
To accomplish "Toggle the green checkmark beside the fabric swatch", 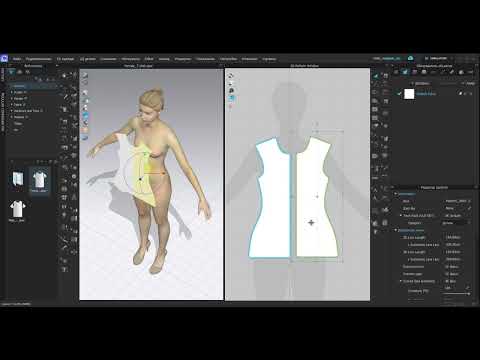I will [399, 94].
